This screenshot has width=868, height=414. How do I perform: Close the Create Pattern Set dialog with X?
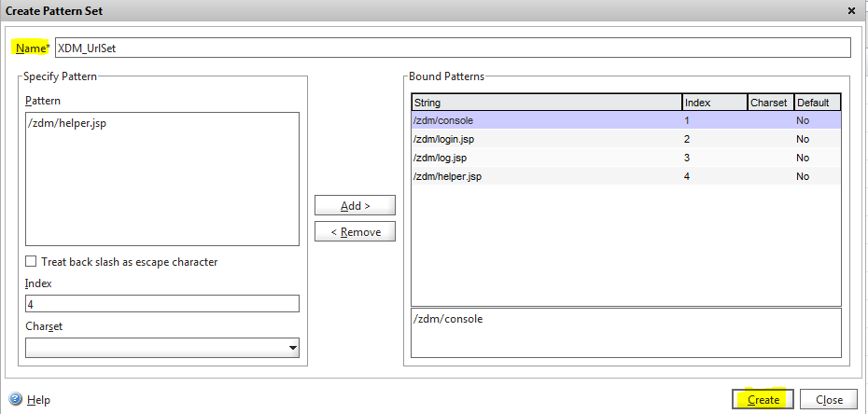point(850,10)
